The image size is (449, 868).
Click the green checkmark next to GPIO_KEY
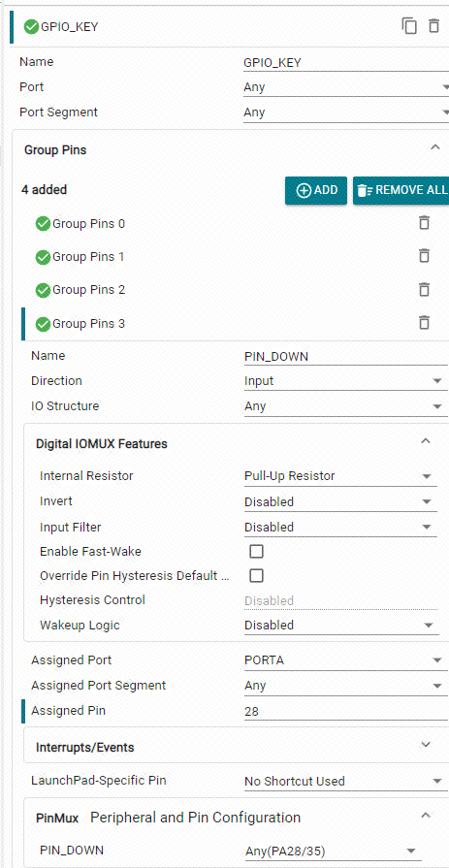(32, 26)
